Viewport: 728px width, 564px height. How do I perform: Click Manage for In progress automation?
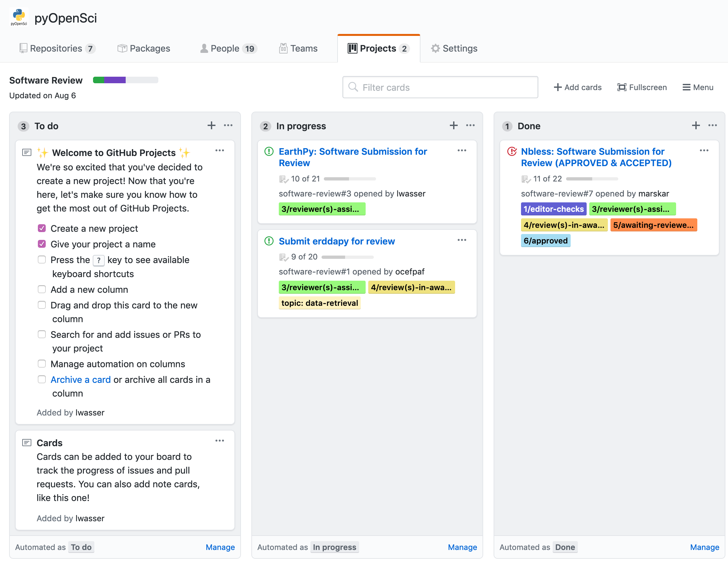point(462,547)
